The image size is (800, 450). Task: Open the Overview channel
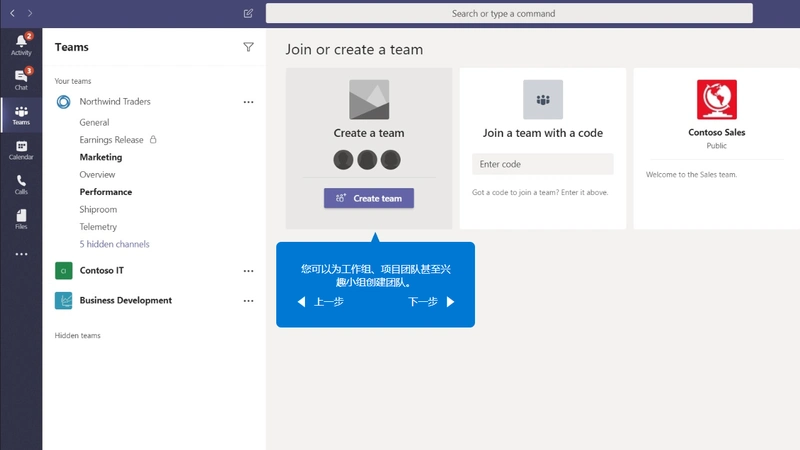[97, 174]
